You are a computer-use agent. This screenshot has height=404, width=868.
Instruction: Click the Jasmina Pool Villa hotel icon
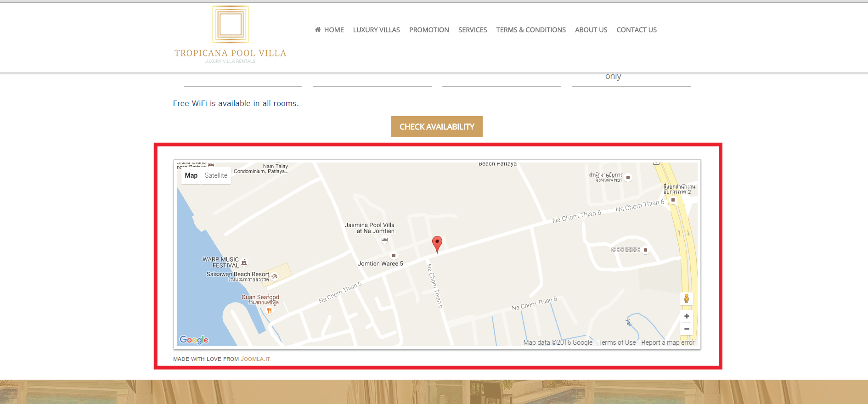click(384, 240)
